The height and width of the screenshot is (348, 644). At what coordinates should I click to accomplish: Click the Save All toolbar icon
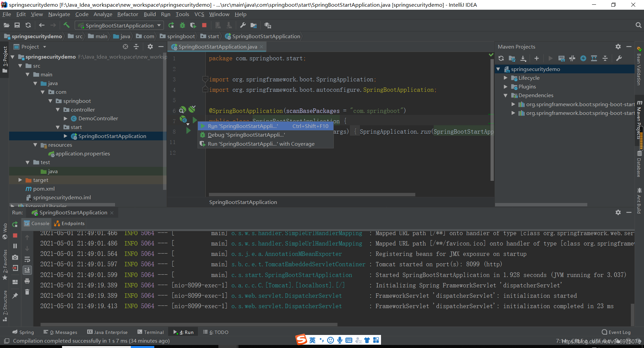(17, 25)
